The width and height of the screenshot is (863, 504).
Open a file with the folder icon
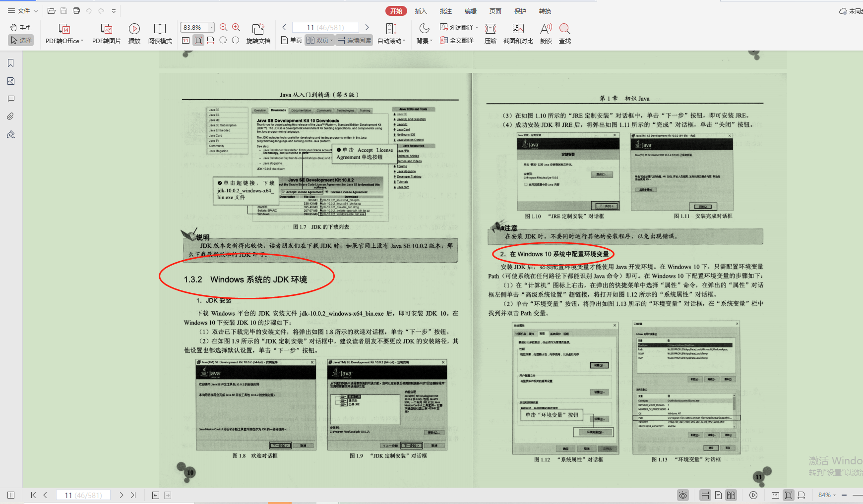(51, 11)
